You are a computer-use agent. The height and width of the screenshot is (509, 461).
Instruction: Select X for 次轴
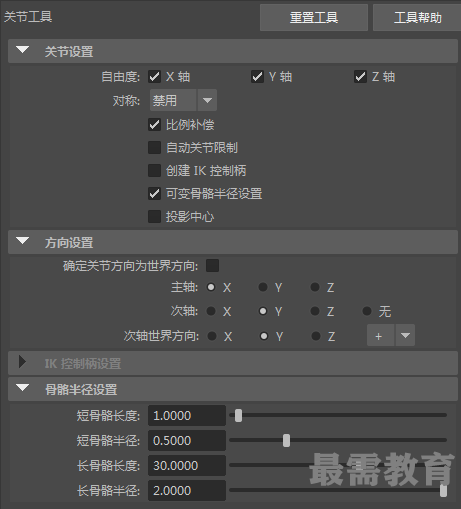[x=211, y=311]
